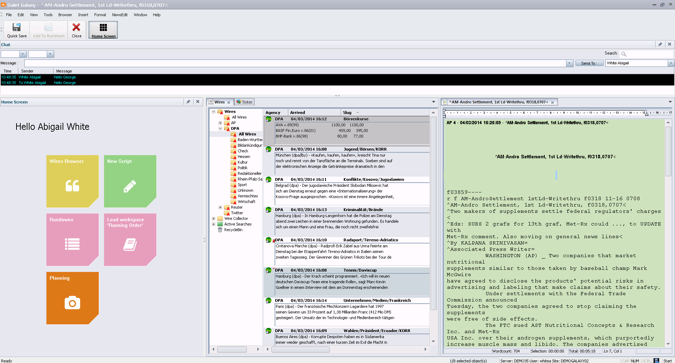Click the Load workspace Running Order tile
The height and width of the screenshot is (363, 675).
click(130, 240)
